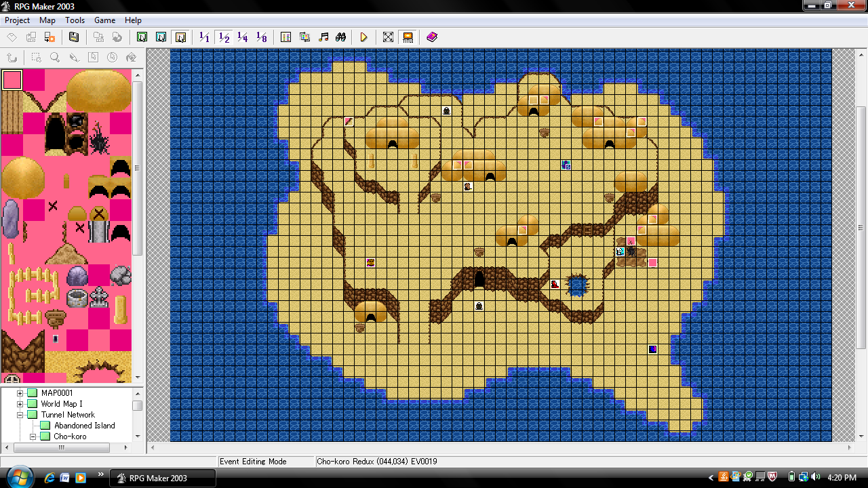Collapse the Tunnel Network tree node
This screenshot has width=868, height=488.
[20, 415]
